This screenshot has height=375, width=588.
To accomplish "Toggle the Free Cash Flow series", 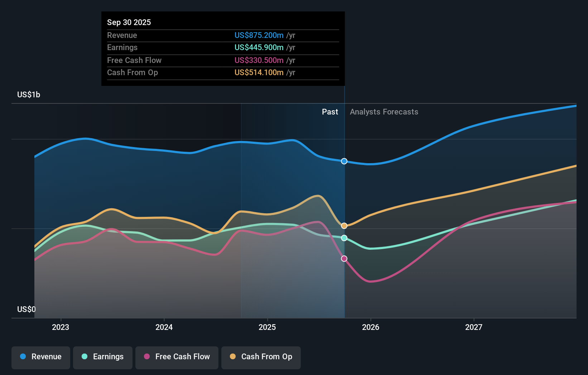I will (x=177, y=357).
